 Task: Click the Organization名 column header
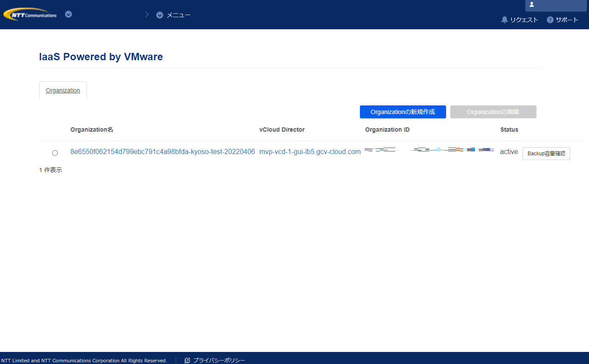92,130
